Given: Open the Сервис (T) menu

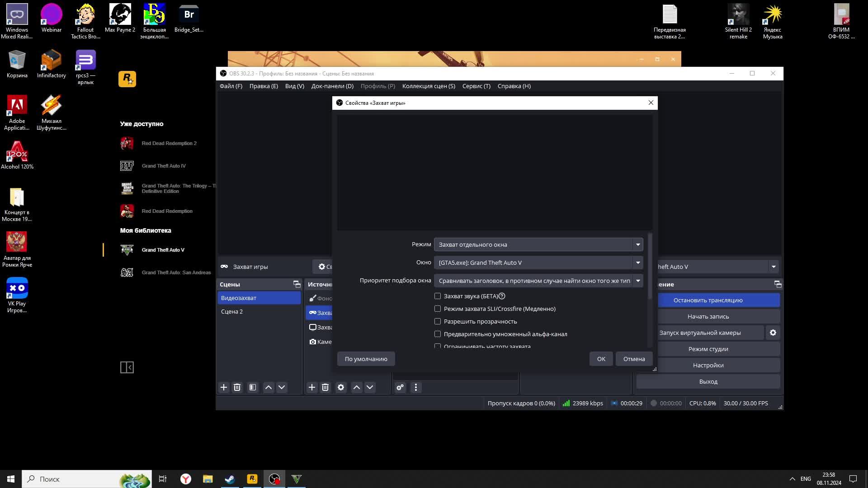Looking at the screenshot, I should 476,86.
